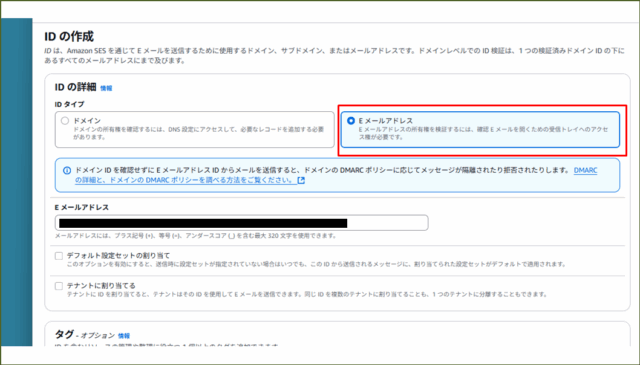
Task: Open the 情報 link next to ID の詳細
Action: pos(106,88)
